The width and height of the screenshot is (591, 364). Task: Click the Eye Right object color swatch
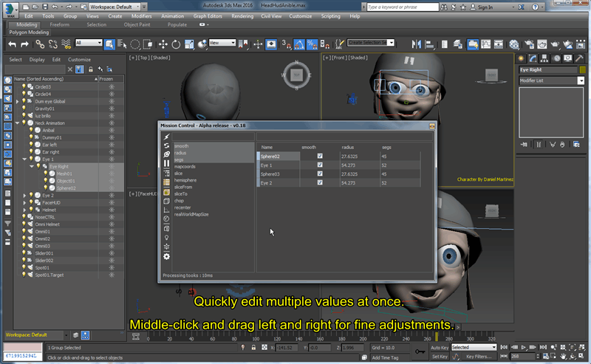pos(582,69)
